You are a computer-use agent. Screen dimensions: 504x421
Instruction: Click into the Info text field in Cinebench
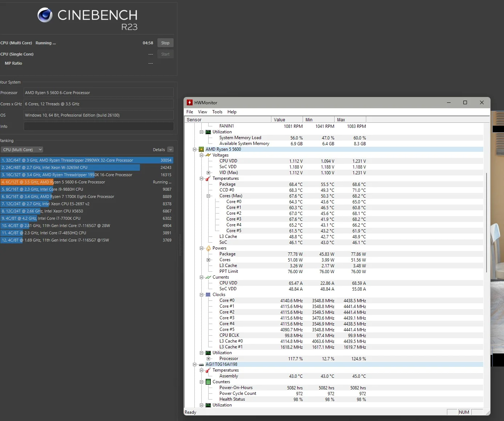98,126
